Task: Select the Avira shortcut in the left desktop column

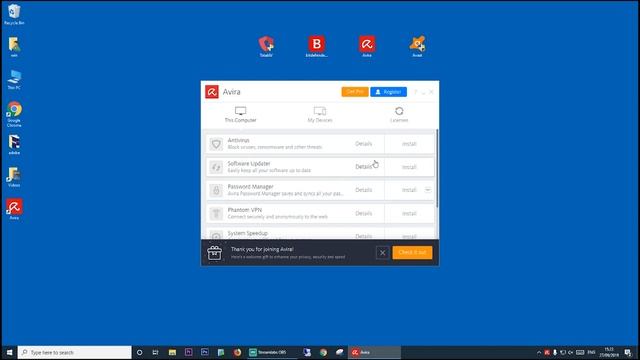Action: point(14,209)
